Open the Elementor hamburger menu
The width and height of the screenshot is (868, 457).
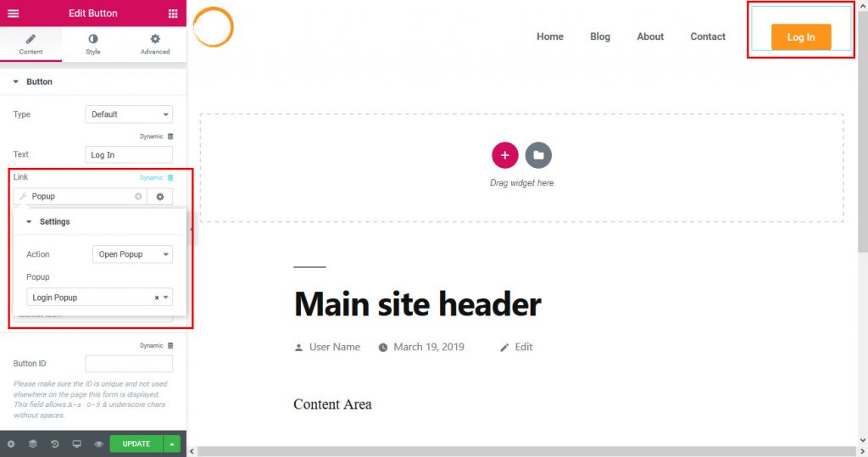(x=13, y=14)
